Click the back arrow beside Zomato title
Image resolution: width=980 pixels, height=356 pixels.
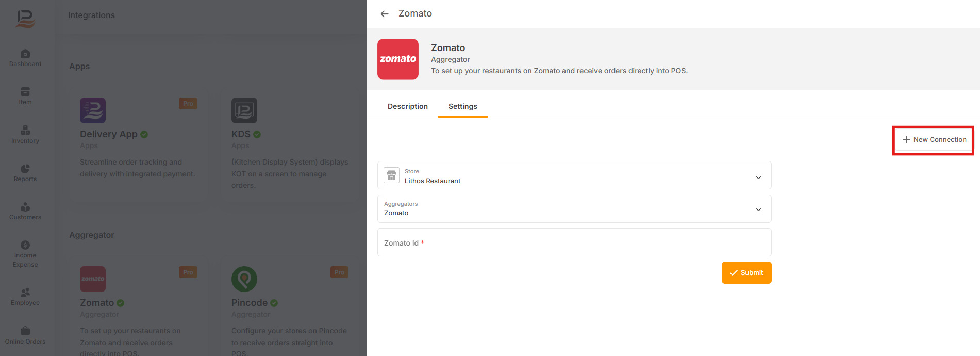(x=384, y=14)
